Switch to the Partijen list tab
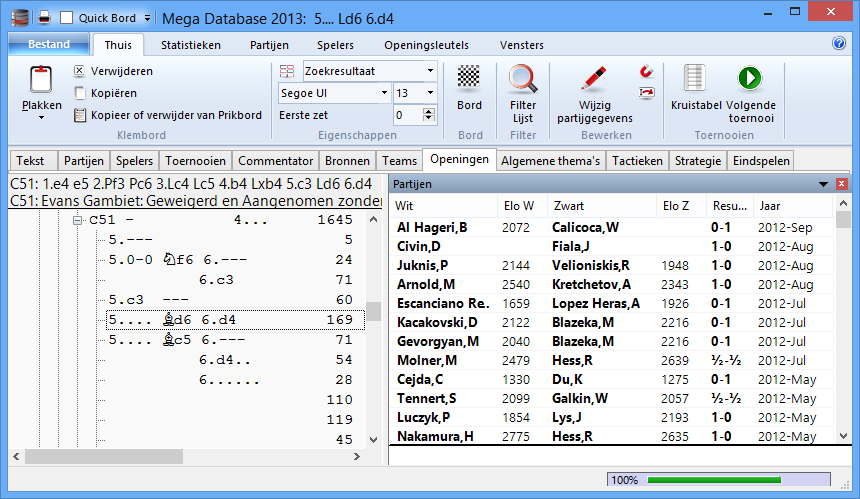Screen dimensions: 860x499 point(83,161)
